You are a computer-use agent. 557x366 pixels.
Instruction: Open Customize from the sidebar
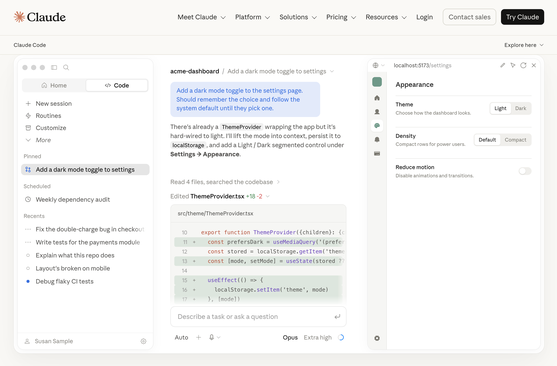point(51,128)
